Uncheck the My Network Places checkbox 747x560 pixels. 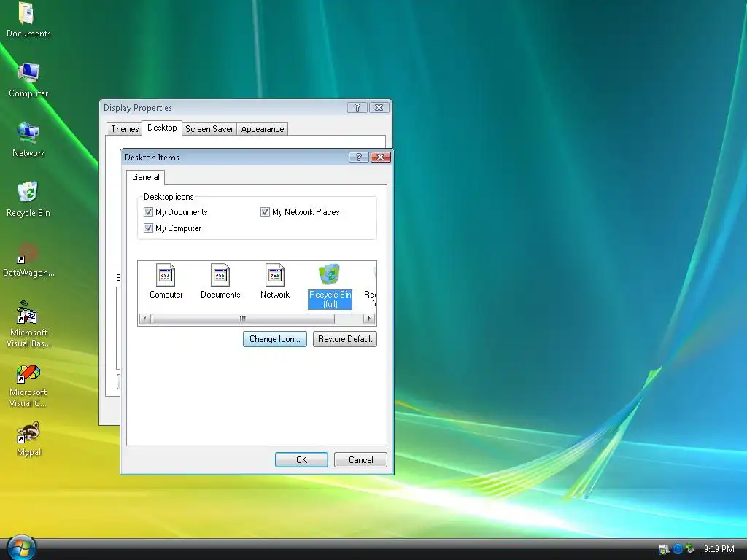point(265,212)
